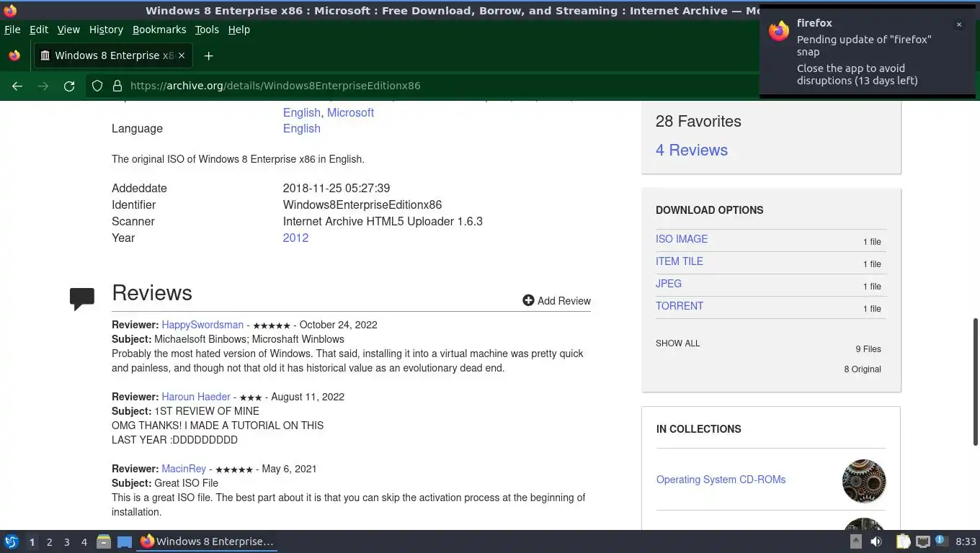Screen dimensions: 980x553
Task: Open a new tab with plus button
Action: 208,55
